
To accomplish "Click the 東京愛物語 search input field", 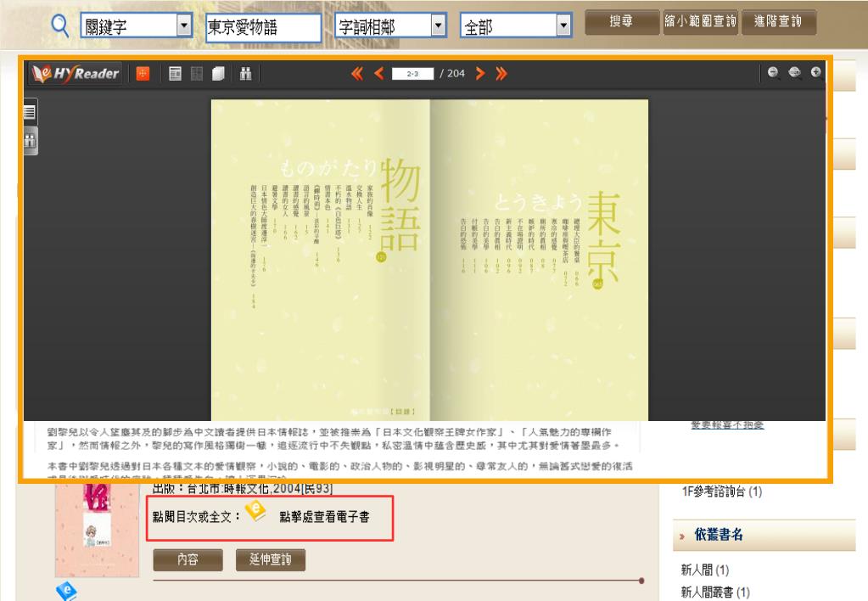I will point(264,27).
